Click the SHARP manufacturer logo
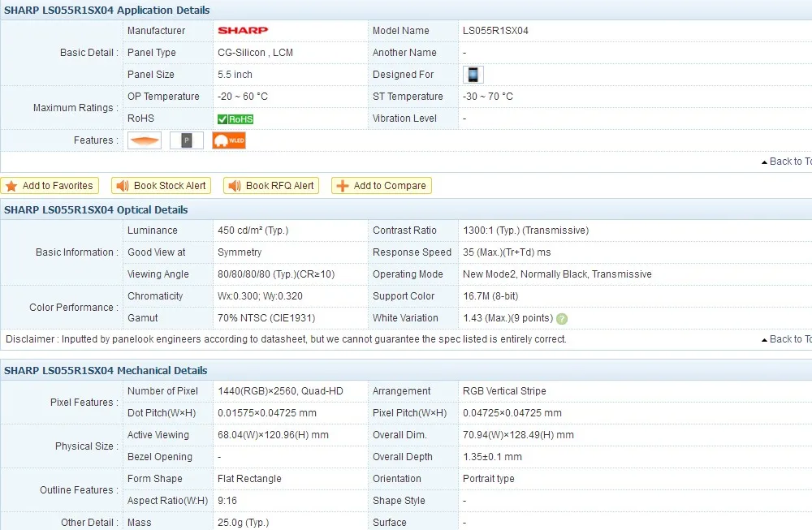This screenshot has width=812, height=530. point(243,31)
